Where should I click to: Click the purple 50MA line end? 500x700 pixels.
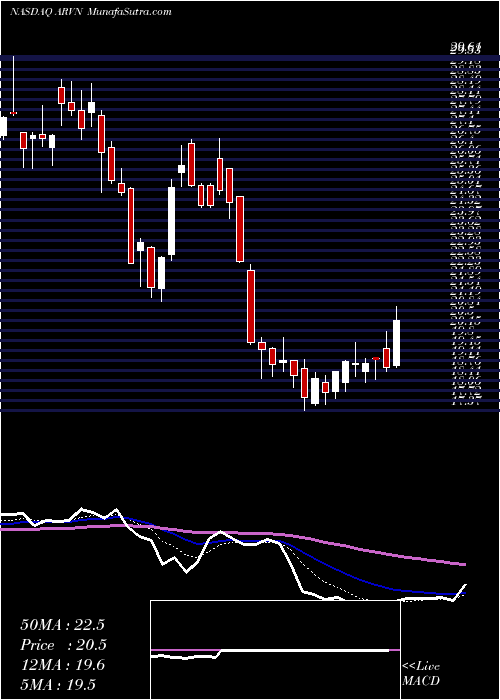tap(463, 564)
